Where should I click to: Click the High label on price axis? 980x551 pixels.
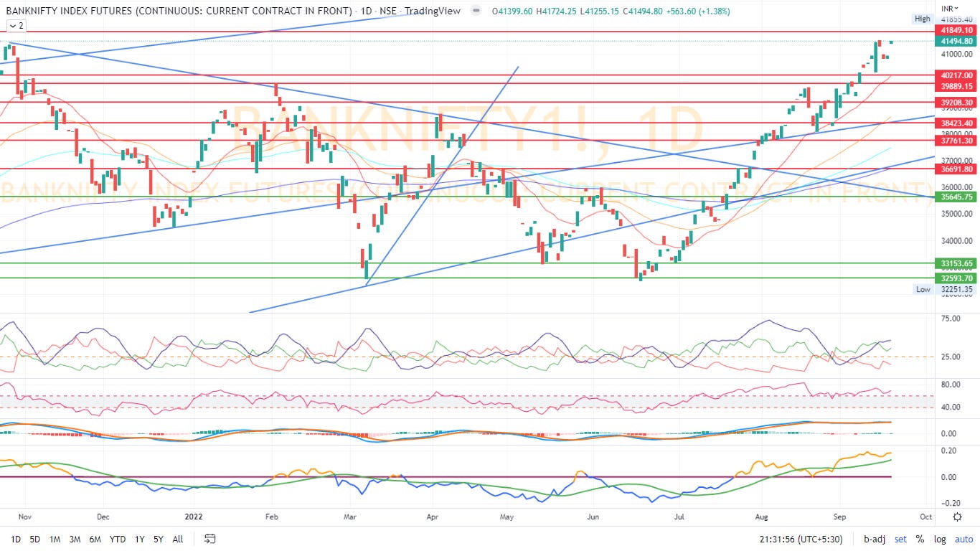tap(923, 19)
